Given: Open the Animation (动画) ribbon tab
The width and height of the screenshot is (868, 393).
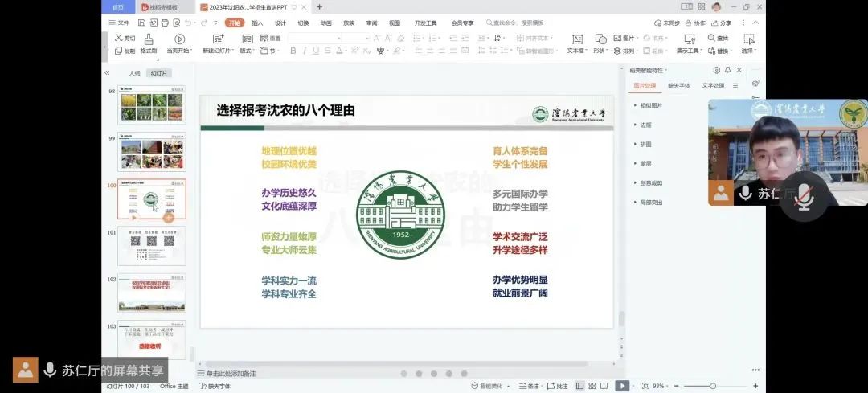Looking at the screenshot, I should click(326, 23).
